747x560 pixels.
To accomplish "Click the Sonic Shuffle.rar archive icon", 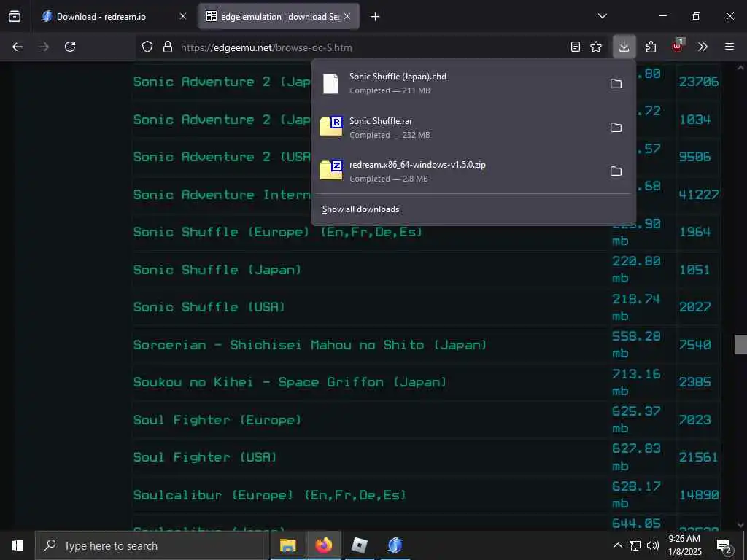I will (x=331, y=126).
